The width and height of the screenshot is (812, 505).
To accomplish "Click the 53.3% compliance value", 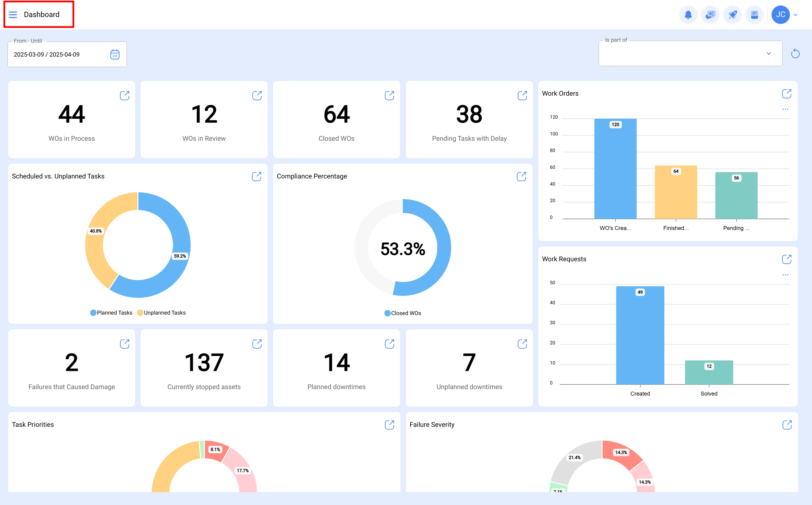I will [x=403, y=249].
